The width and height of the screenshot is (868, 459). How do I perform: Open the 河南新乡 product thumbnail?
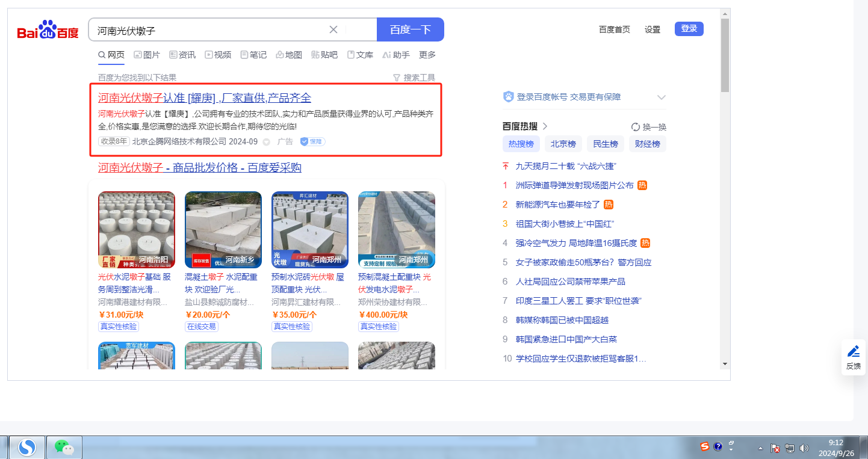tap(223, 230)
